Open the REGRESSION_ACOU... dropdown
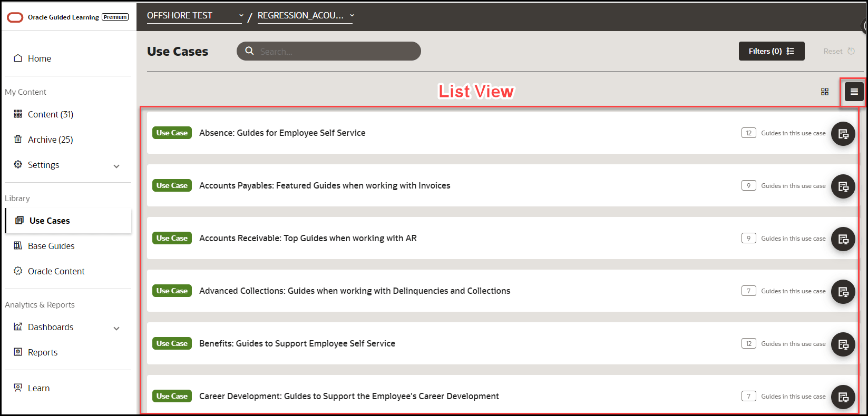This screenshot has height=416, width=868. tap(306, 16)
